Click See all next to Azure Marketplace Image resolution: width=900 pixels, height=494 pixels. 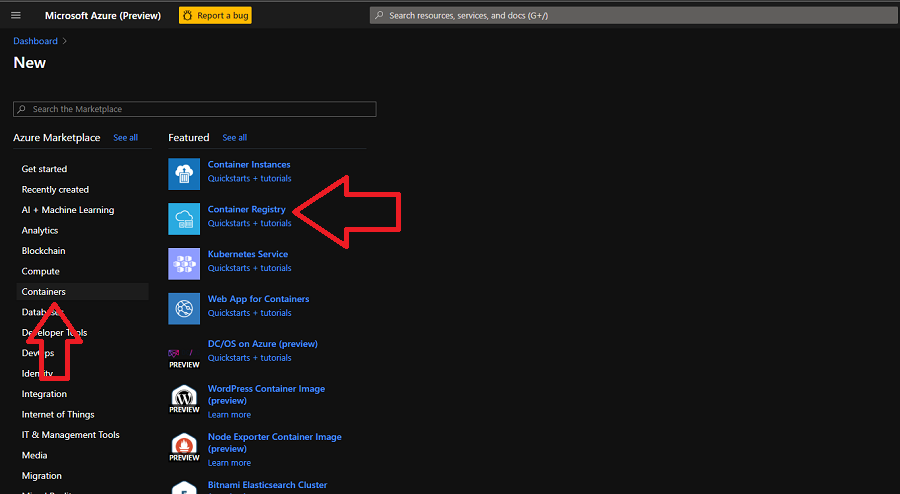click(125, 137)
